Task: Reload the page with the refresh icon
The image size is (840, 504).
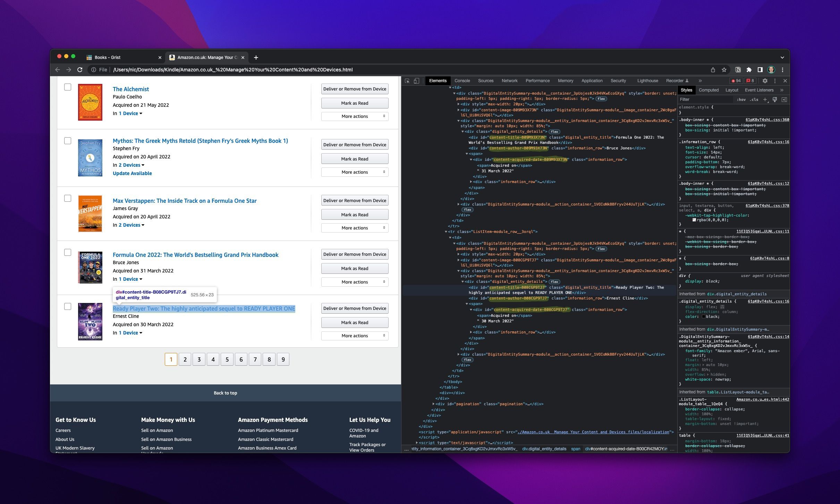Action: 80,70
